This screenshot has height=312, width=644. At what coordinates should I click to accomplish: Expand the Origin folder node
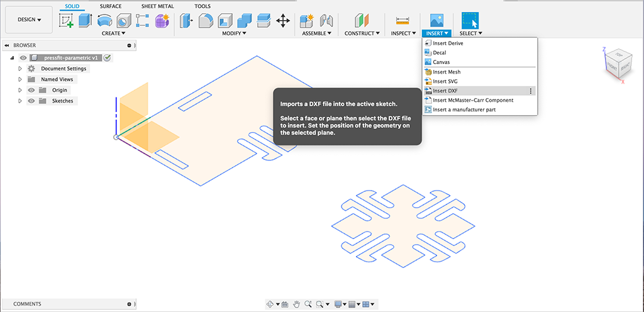[19, 90]
